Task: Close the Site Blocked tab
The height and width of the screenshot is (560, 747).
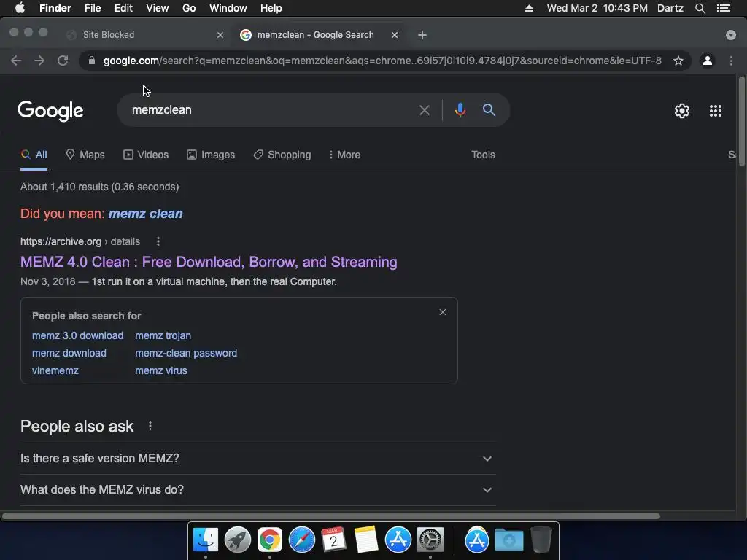Action: [220, 35]
